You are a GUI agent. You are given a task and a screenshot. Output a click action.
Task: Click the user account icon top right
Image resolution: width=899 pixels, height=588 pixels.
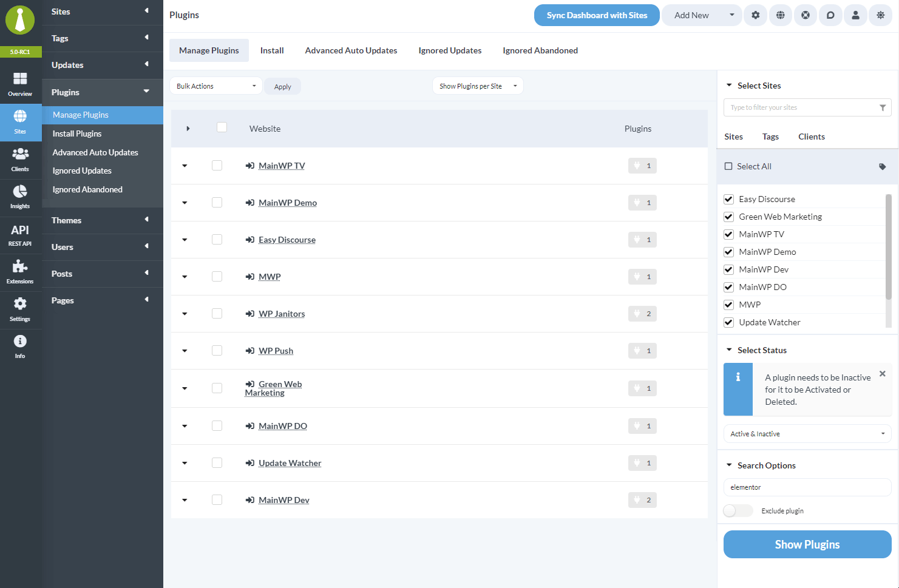(855, 15)
